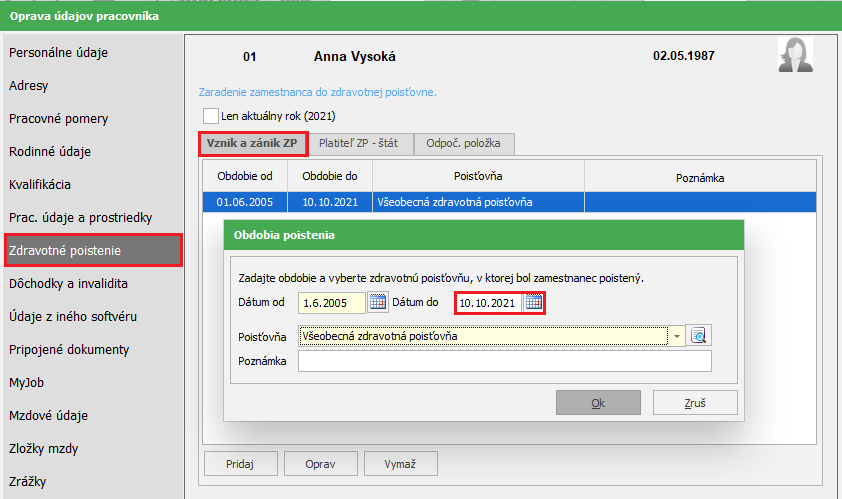The height and width of the screenshot is (499, 842).
Task: Confirm dialog with Ok button
Action: (598, 403)
